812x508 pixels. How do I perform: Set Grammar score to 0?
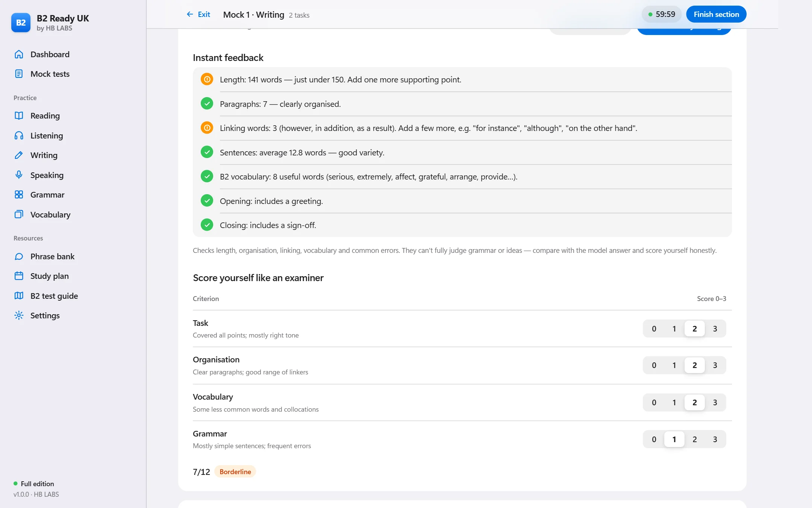point(654,439)
